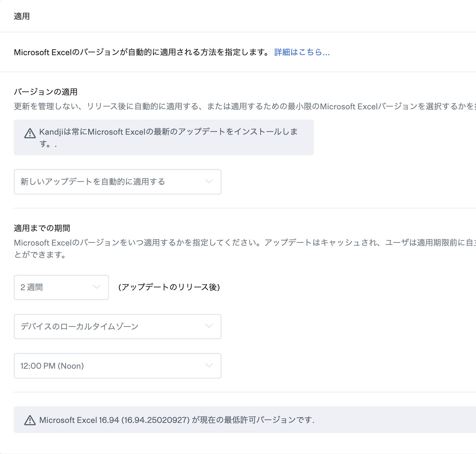Click the 適用 section header text
The image size is (476, 454).
tap(22, 16)
